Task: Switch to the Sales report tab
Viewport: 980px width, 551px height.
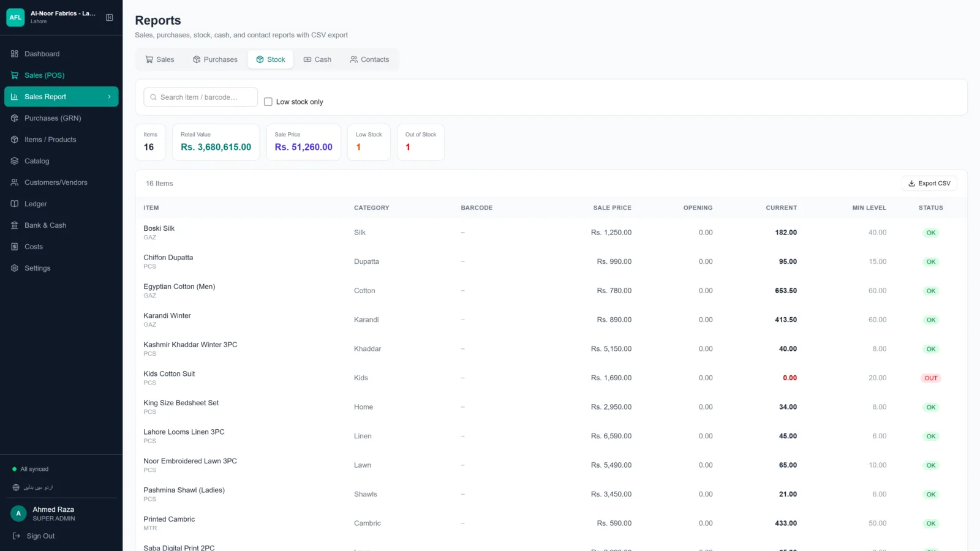Action: [160, 59]
